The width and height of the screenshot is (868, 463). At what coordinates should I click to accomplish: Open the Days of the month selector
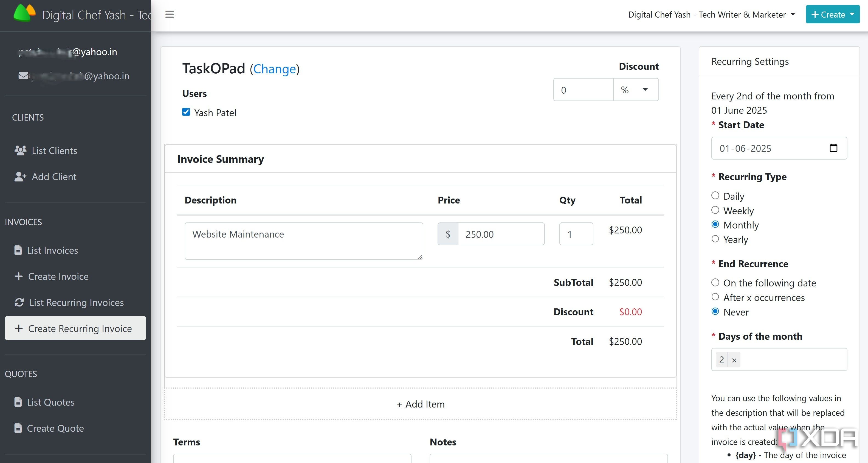click(779, 359)
